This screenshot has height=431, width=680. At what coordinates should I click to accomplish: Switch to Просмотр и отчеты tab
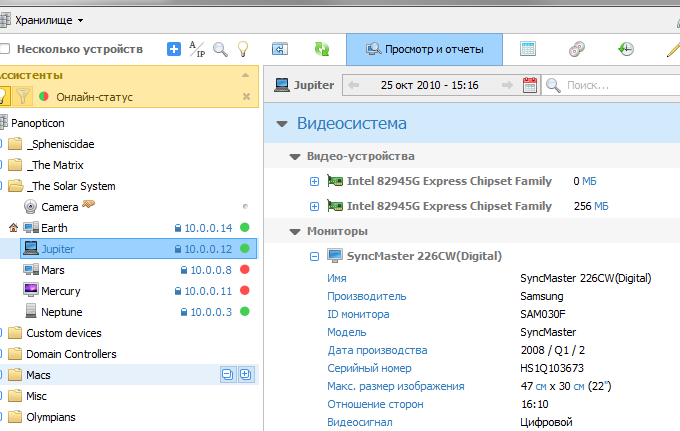click(425, 49)
